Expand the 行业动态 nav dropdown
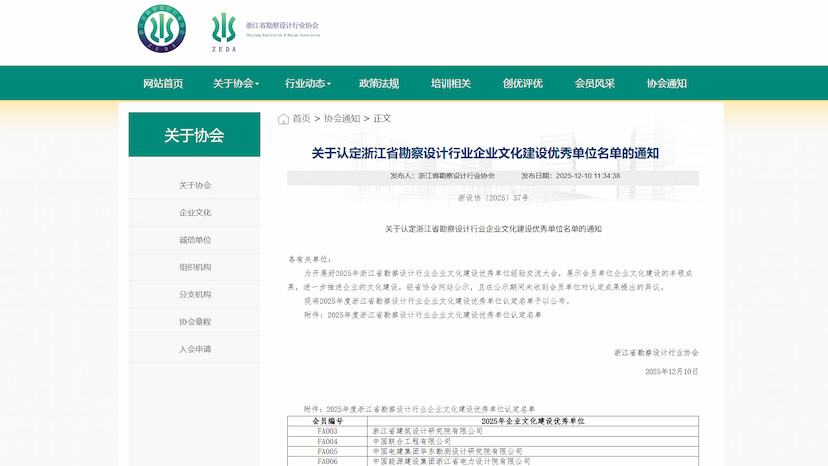The width and height of the screenshot is (828, 466). click(307, 83)
